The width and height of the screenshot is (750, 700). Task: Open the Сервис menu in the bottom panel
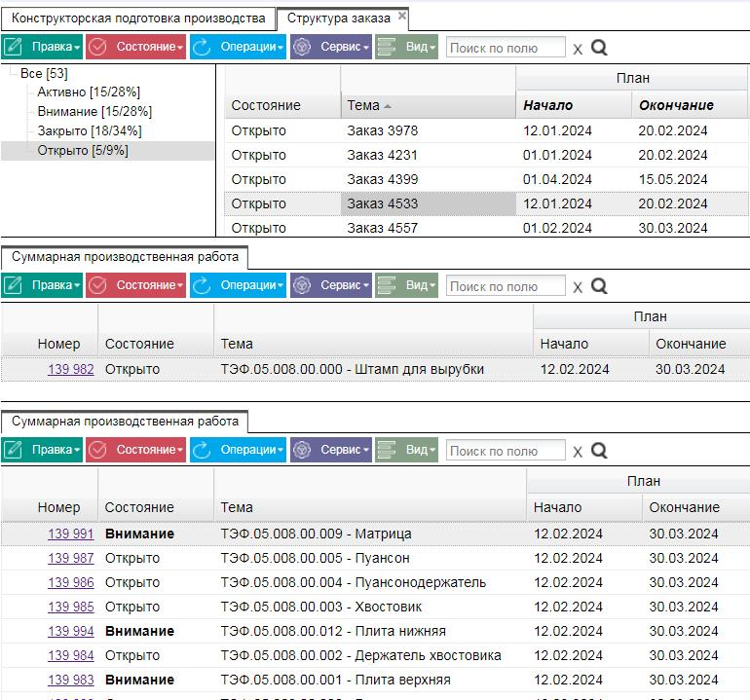331,450
